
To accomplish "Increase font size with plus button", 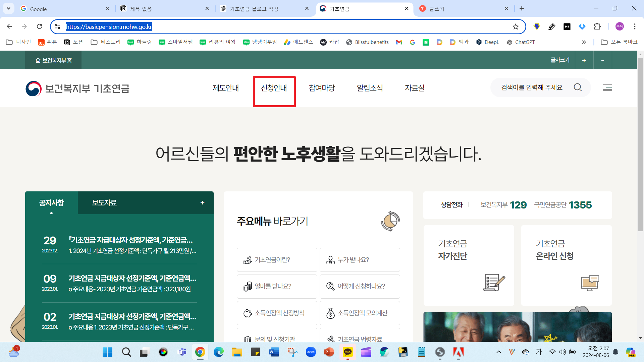I will point(584,60).
